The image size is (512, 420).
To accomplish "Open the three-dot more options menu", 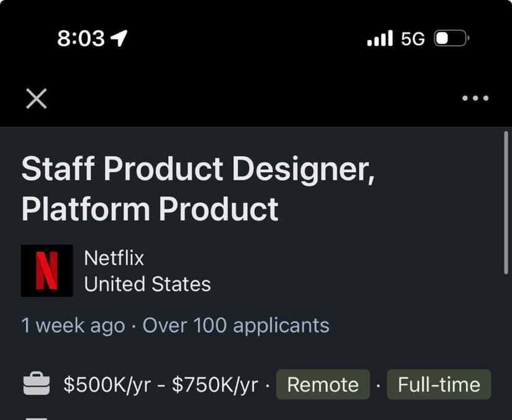I will 475,98.
